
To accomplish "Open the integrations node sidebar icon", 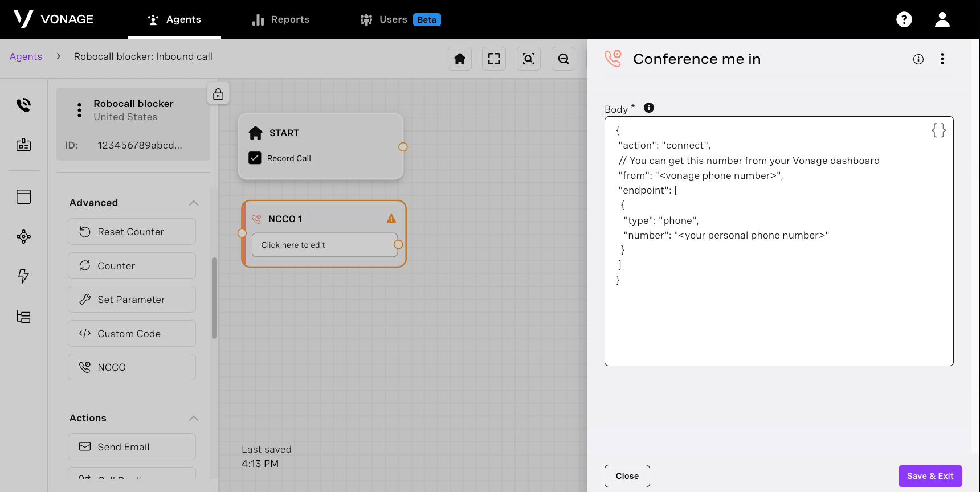I will [x=23, y=236].
